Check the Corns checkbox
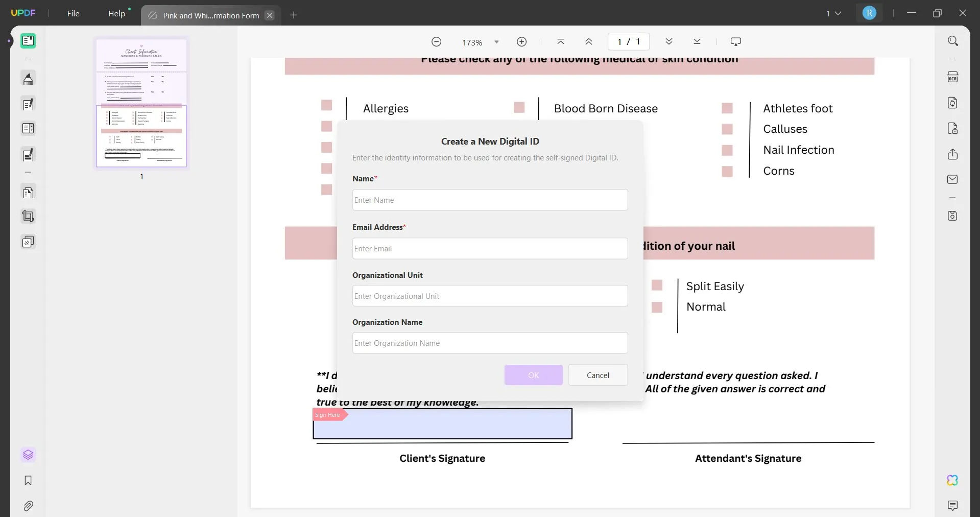 [727, 171]
